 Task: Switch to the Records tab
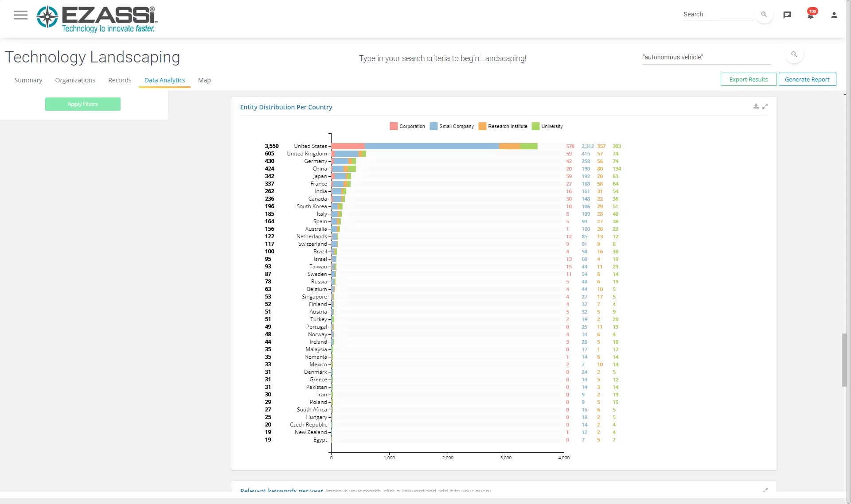[x=120, y=80]
